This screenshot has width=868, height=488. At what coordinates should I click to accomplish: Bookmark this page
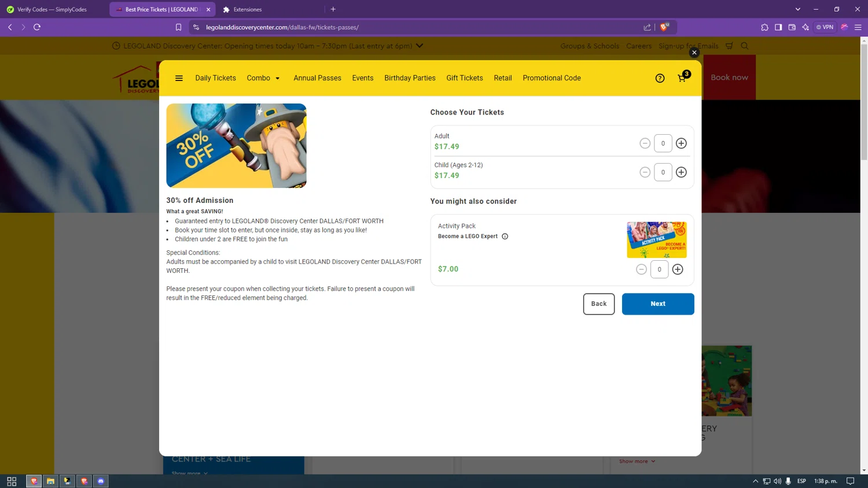178,27
